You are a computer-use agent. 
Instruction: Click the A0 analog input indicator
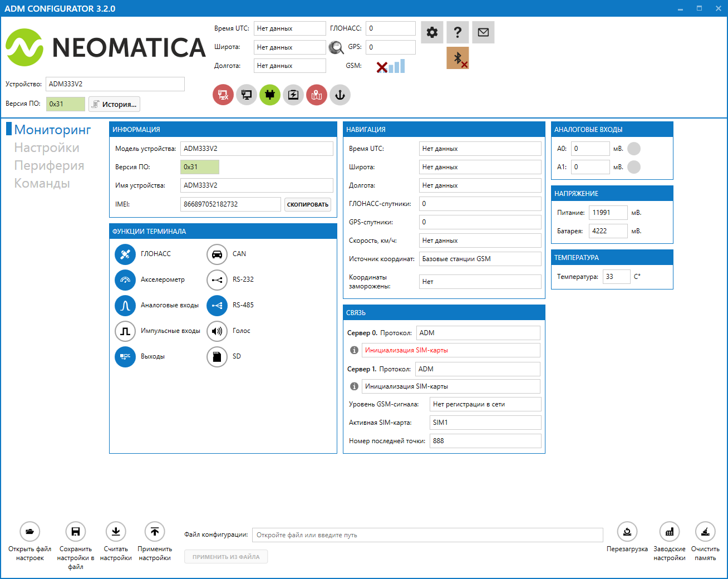coord(634,149)
